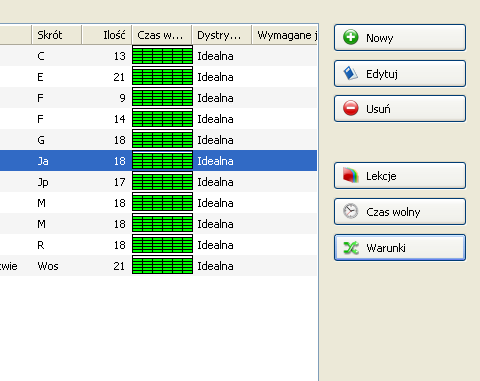Select the G subject row
The width and height of the screenshot is (480, 381).
pyautogui.click(x=158, y=140)
